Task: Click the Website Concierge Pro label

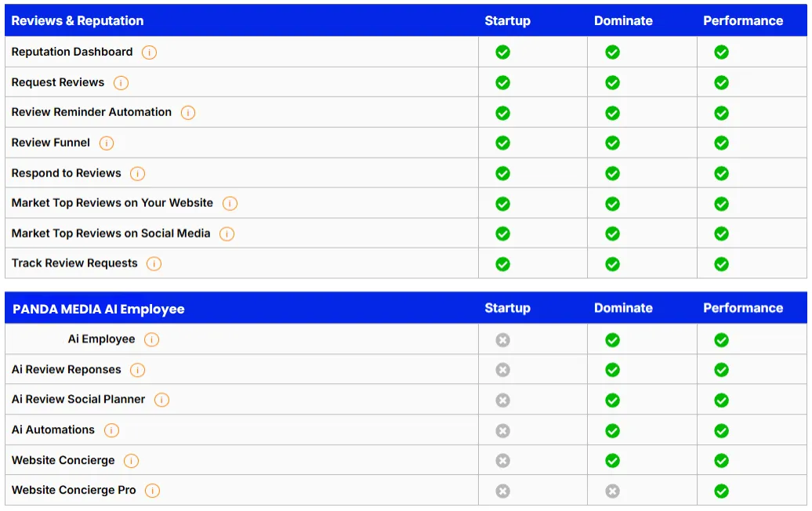Action: click(x=74, y=491)
